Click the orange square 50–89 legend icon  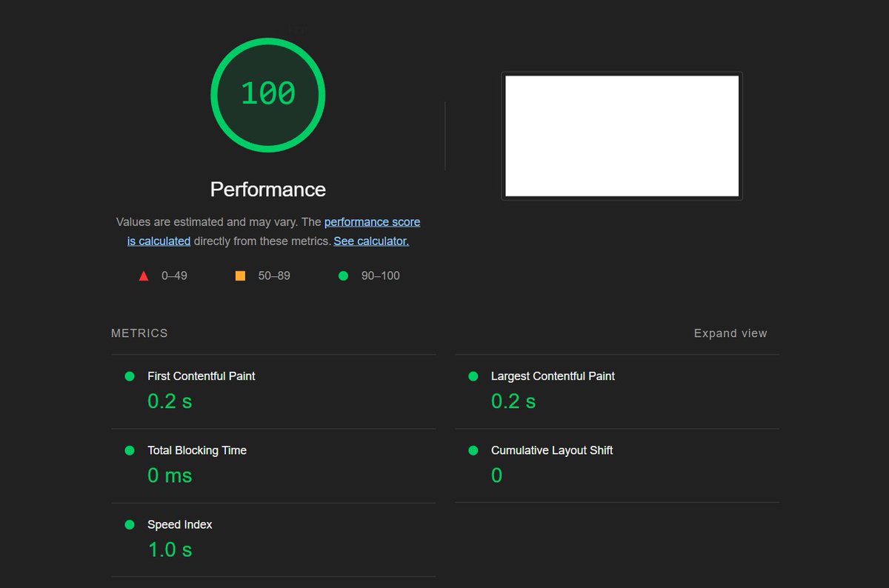tap(240, 275)
